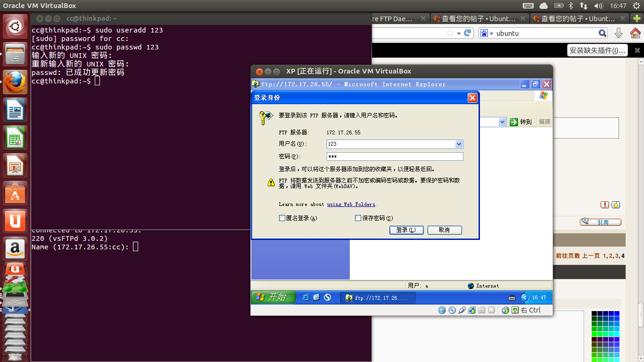This screenshot has height=362, width=644.
Task: Open the XP 开始 Start menu
Action: (273, 297)
